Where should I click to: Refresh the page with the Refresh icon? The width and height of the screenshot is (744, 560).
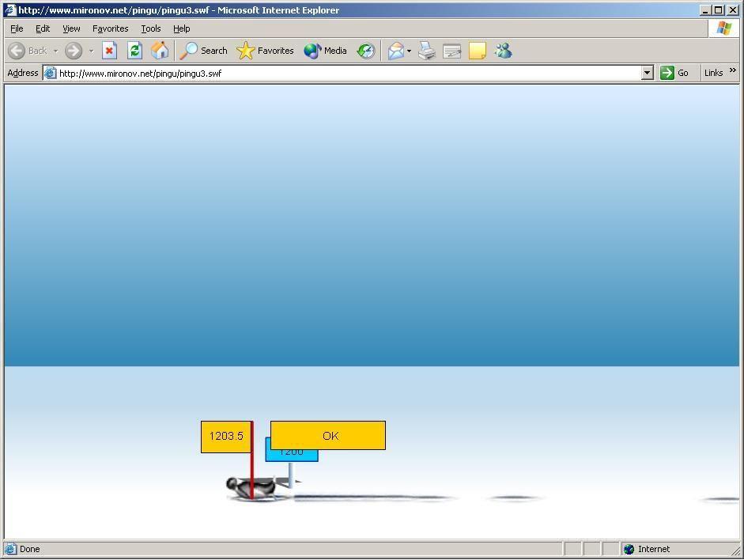coord(134,51)
